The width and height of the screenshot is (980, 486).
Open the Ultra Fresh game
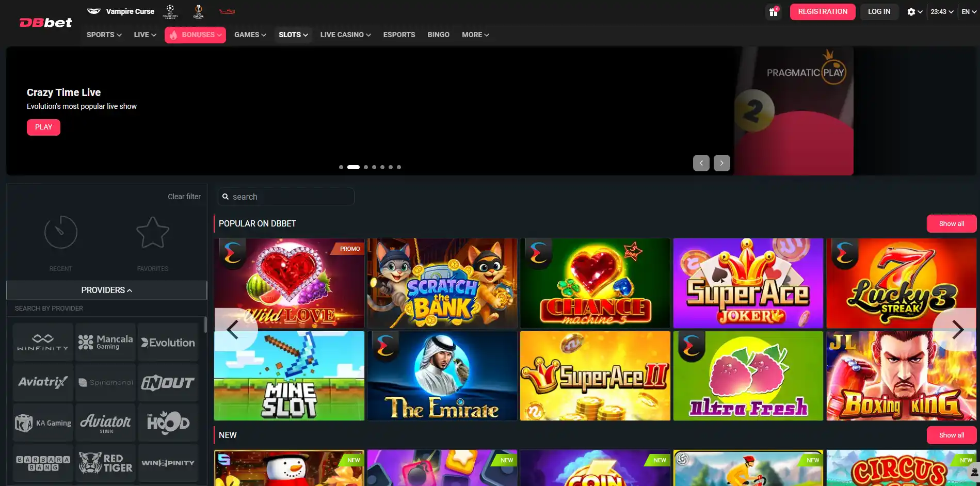click(748, 376)
